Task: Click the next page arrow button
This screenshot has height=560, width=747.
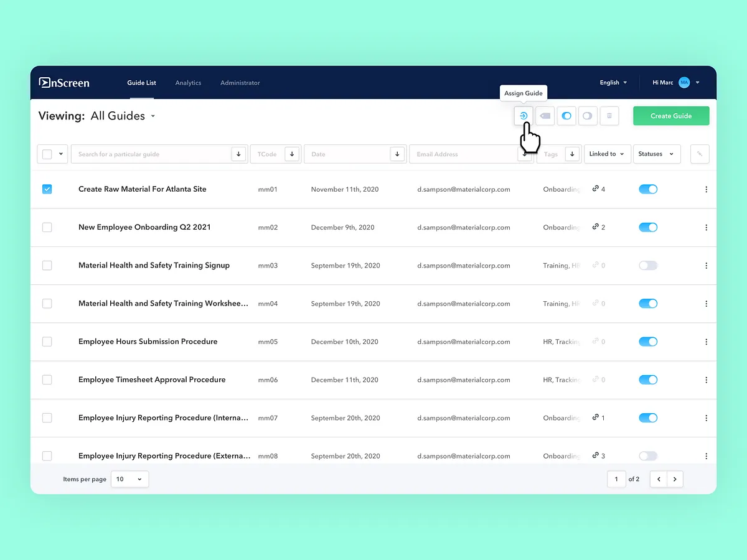Action: click(x=675, y=479)
